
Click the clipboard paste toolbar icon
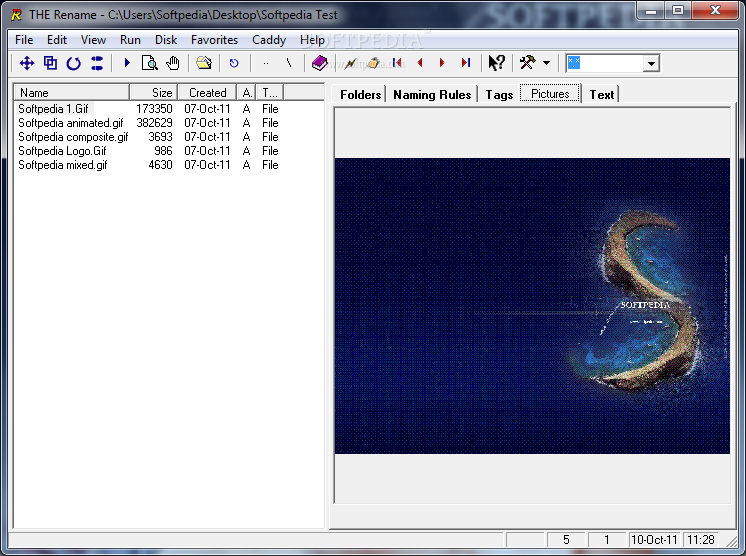coord(373,63)
